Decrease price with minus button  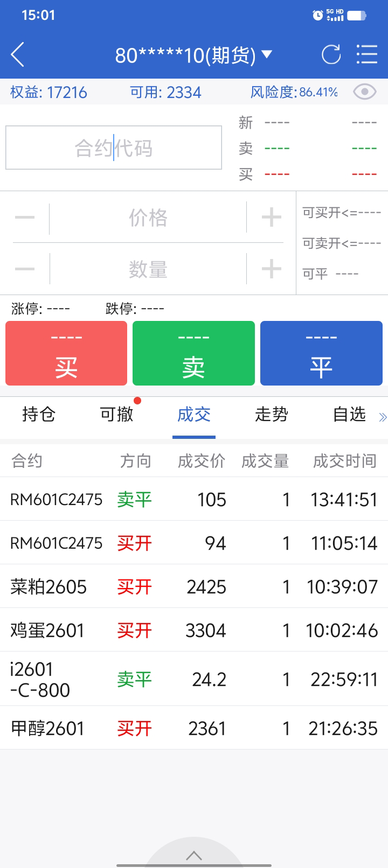25,218
